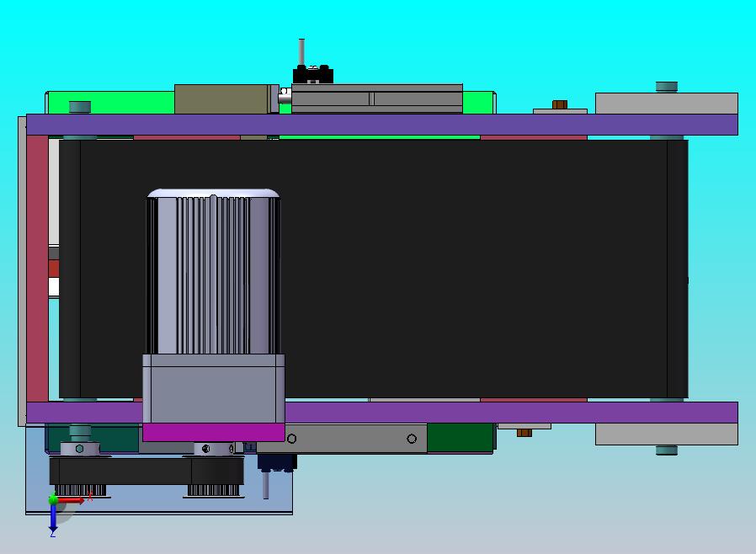Select the grey slide block at top

tap(377, 99)
